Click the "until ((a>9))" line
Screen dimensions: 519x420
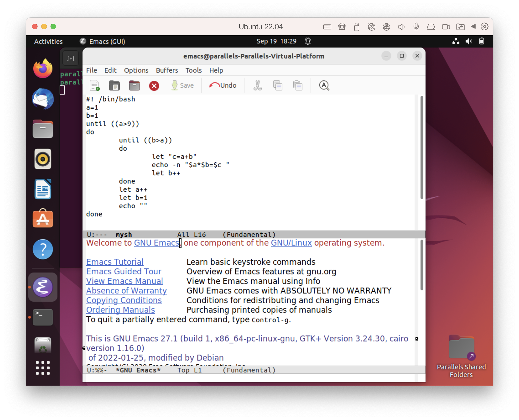(112, 124)
